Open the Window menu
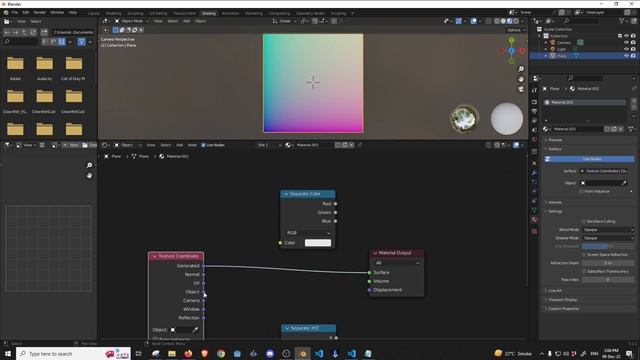Viewport: 640px width, 360px height. click(x=57, y=13)
